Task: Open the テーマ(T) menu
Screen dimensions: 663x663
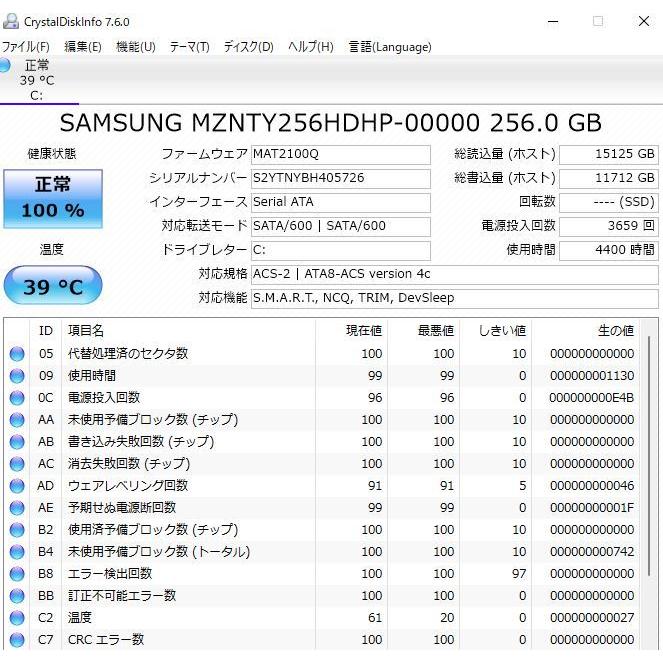Action: pyautogui.click(x=189, y=47)
